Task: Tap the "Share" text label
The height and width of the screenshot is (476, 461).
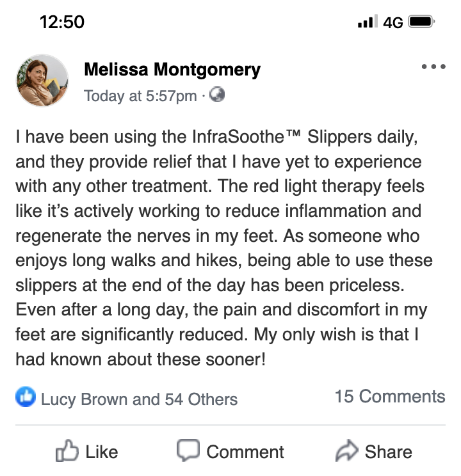Action: click(388, 452)
